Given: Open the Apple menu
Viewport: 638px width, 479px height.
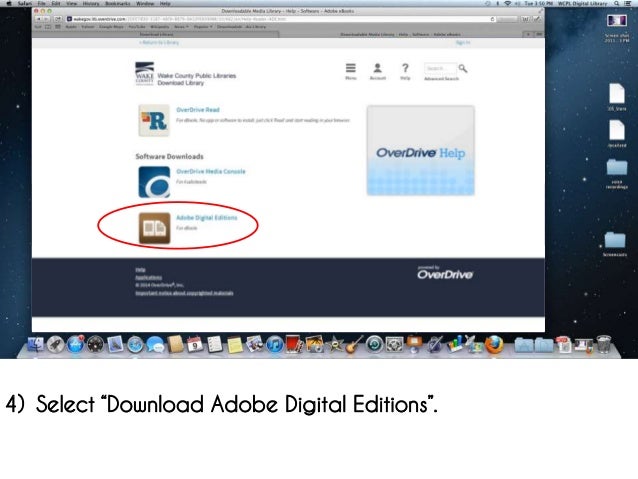Looking at the screenshot, I should [x=9, y=3].
